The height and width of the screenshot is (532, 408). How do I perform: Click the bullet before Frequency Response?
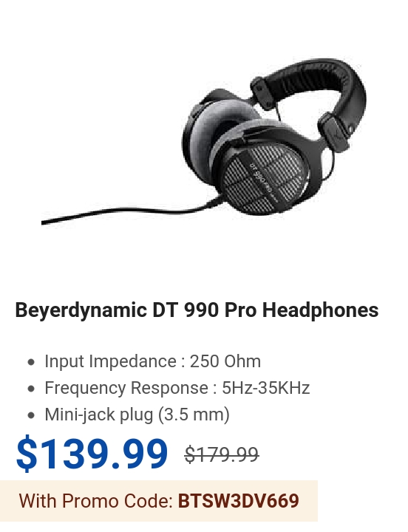tap(31, 389)
